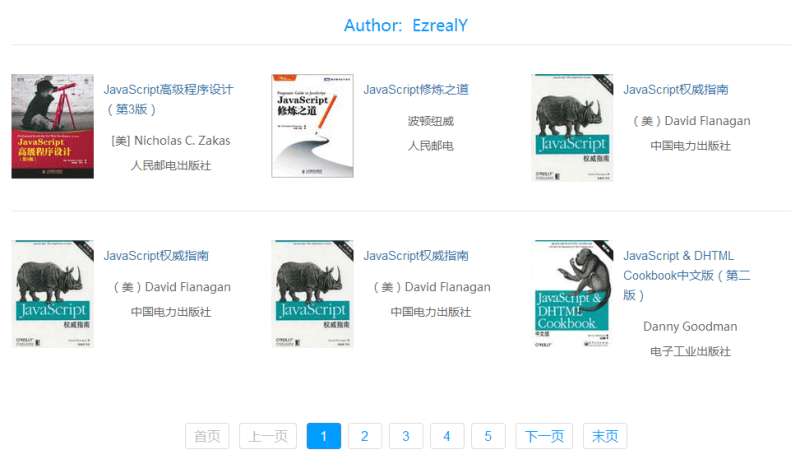Click the Author: EzrealY heading link
This screenshot has width=800, height=473.
click(x=405, y=25)
